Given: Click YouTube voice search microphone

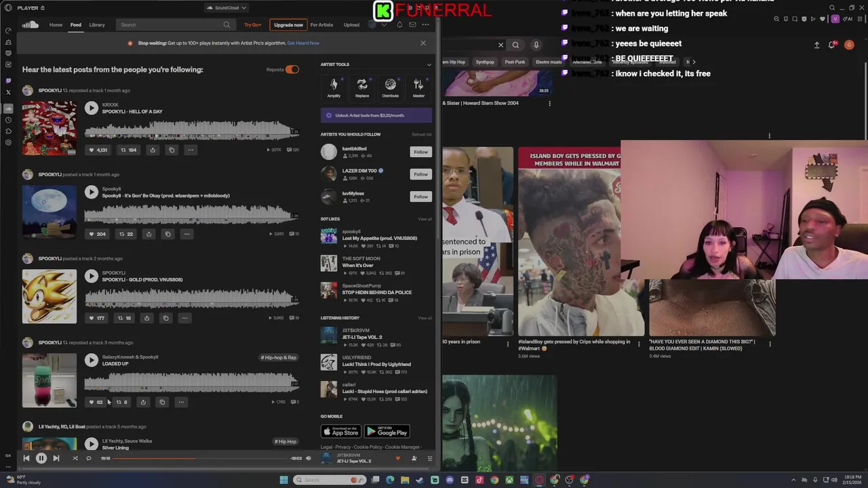Looking at the screenshot, I should coord(536,45).
